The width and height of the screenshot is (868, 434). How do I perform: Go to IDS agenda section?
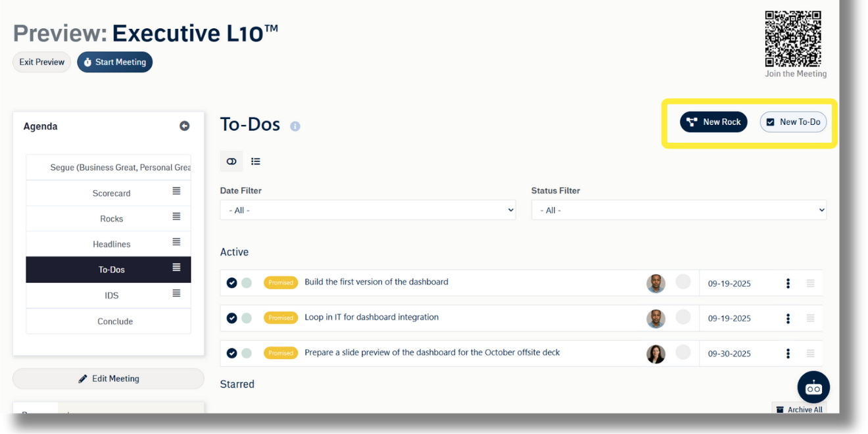[111, 296]
